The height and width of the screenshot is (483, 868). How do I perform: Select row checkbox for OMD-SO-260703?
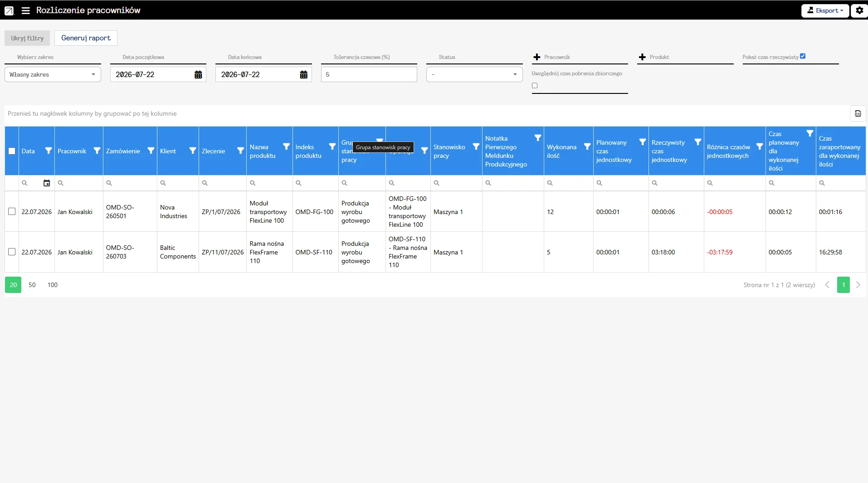tap(12, 252)
